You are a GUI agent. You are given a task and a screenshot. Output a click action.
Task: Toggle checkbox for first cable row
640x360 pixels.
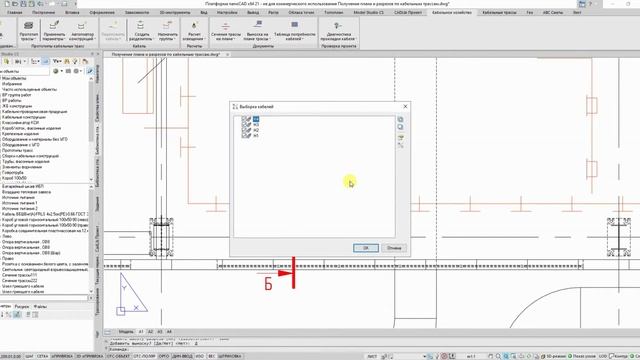click(244, 119)
